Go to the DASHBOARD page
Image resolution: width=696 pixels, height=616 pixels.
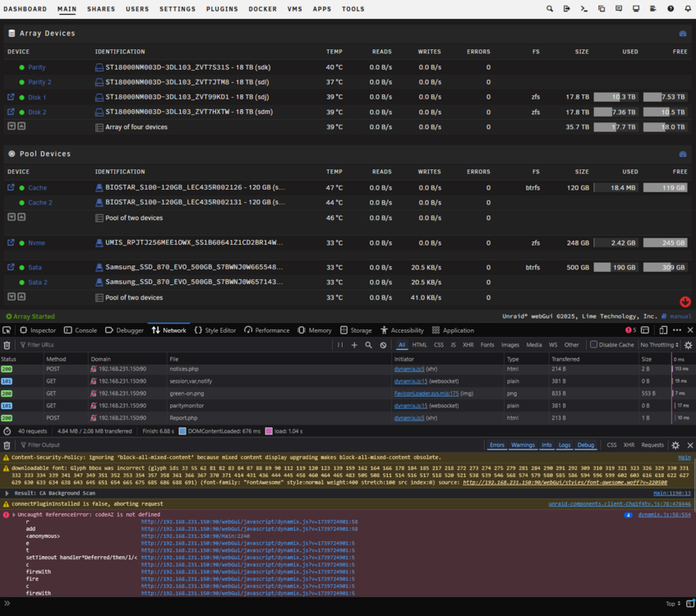point(25,9)
